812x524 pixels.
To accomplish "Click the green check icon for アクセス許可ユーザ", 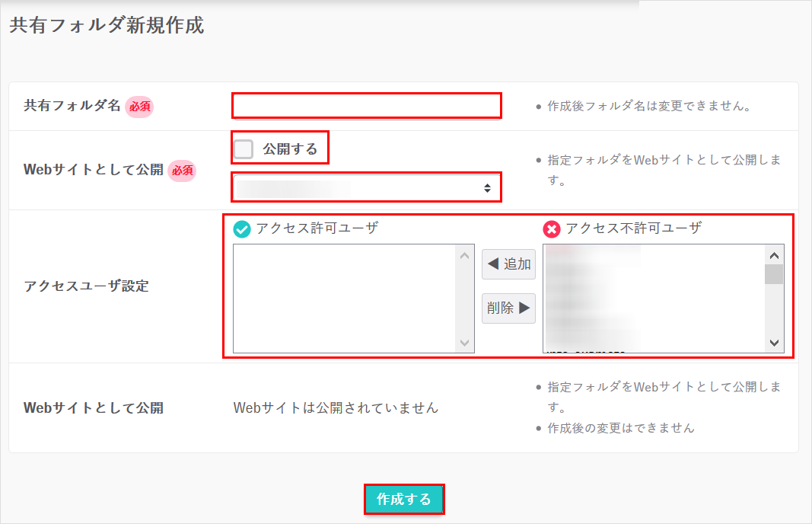I will click(x=242, y=229).
